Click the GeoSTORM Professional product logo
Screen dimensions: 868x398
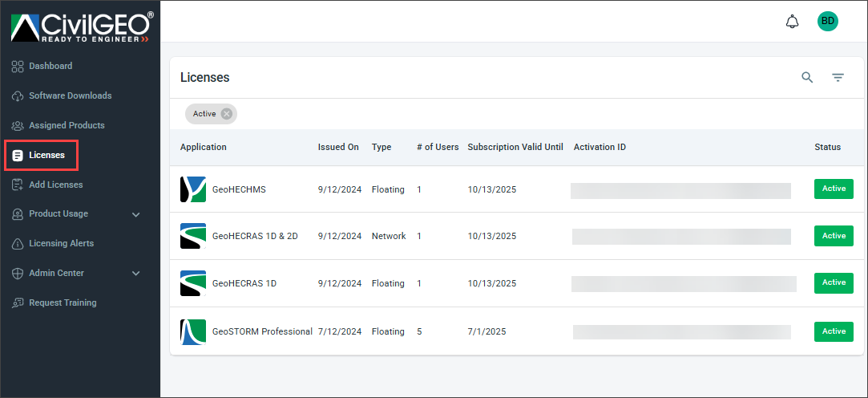pos(193,331)
